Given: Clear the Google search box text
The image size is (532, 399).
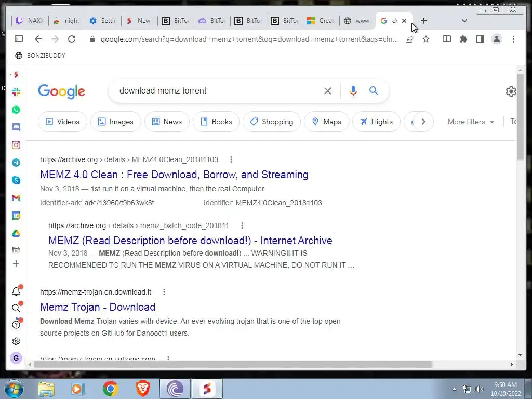Looking at the screenshot, I should (328, 91).
